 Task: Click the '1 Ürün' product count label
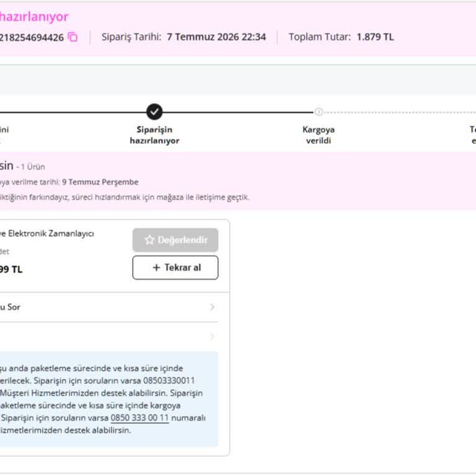(33, 167)
